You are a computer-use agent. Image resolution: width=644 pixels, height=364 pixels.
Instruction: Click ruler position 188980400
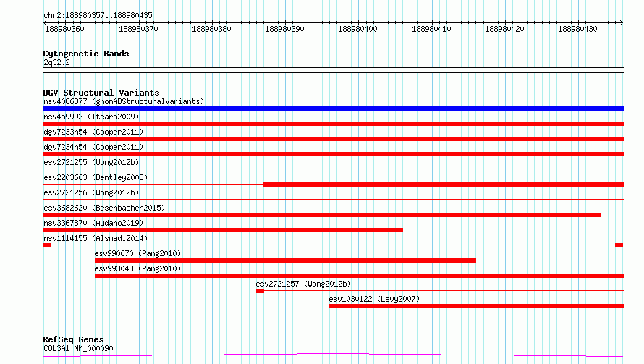pyautogui.click(x=357, y=29)
